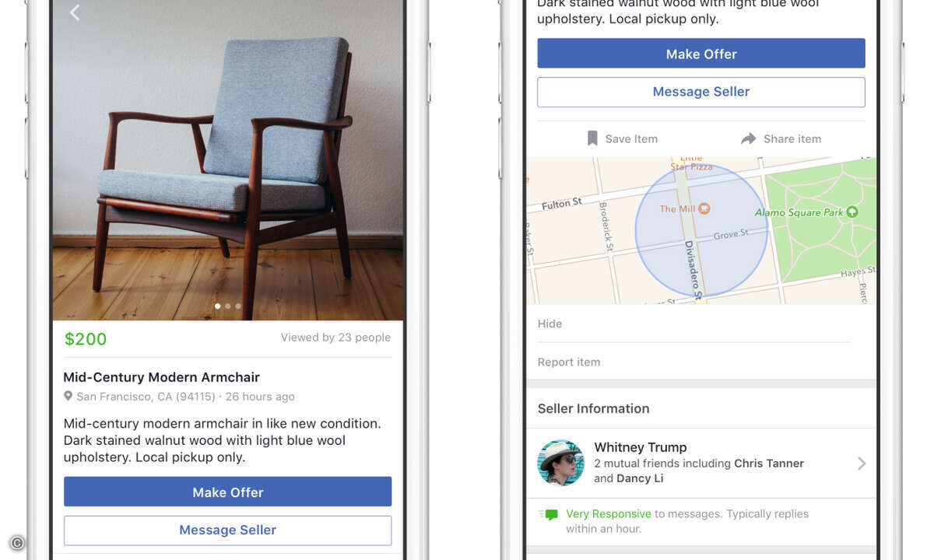Select Report item option
This screenshot has width=934, height=560.
(x=569, y=362)
